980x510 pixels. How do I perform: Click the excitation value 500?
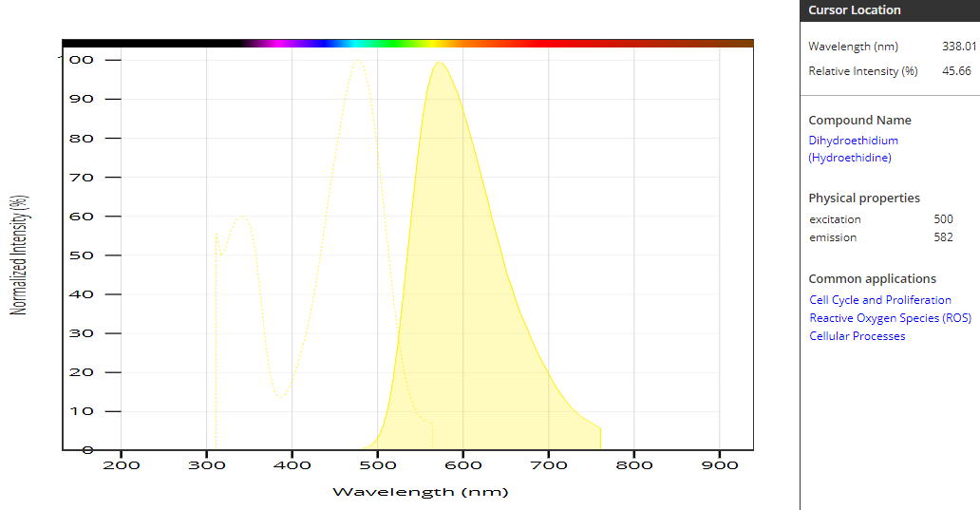[943, 219]
